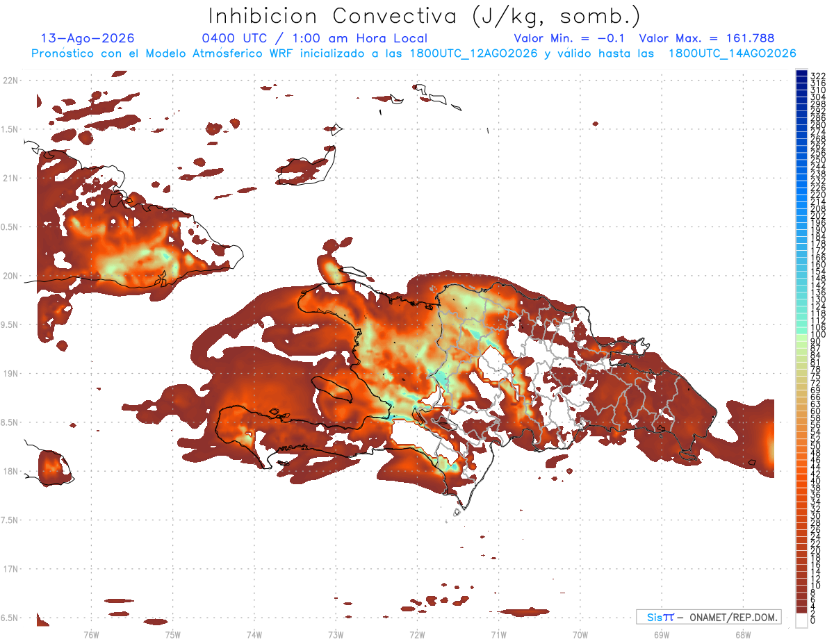This screenshot has width=834, height=644.
Task: Click the '74W' longitude label
Action: (x=254, y=635)
